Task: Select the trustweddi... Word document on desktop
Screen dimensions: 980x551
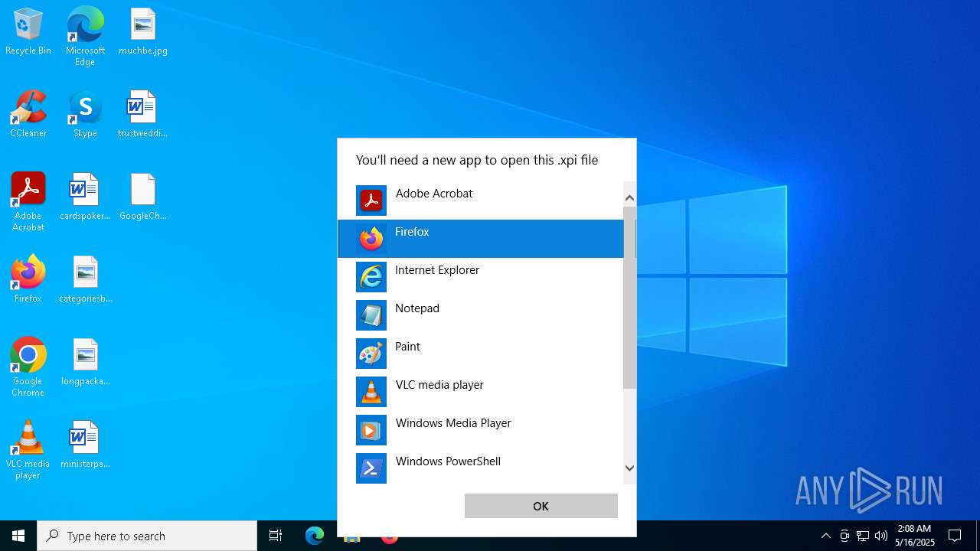Action: 142,115
